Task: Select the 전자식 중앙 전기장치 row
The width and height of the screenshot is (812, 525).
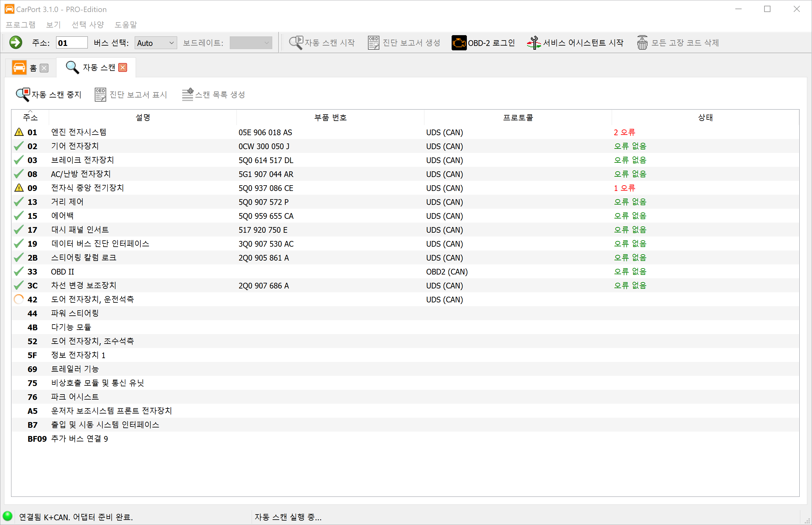Action: coord(87,188)
